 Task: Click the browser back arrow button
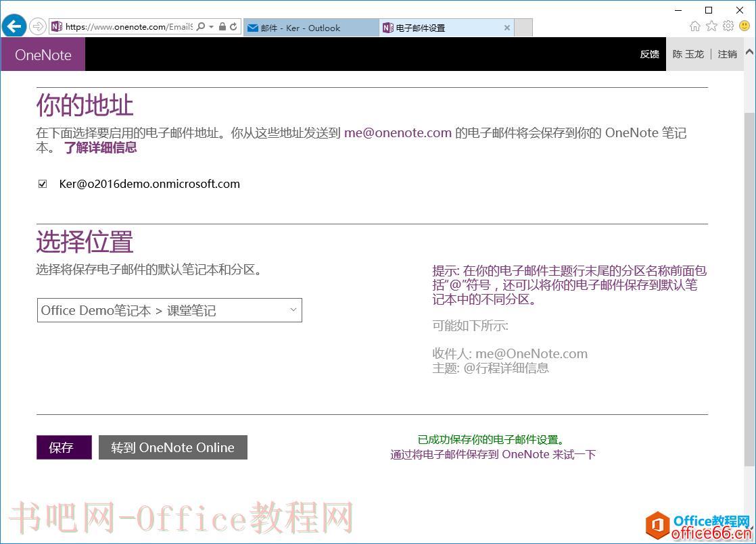coord(14,26)
